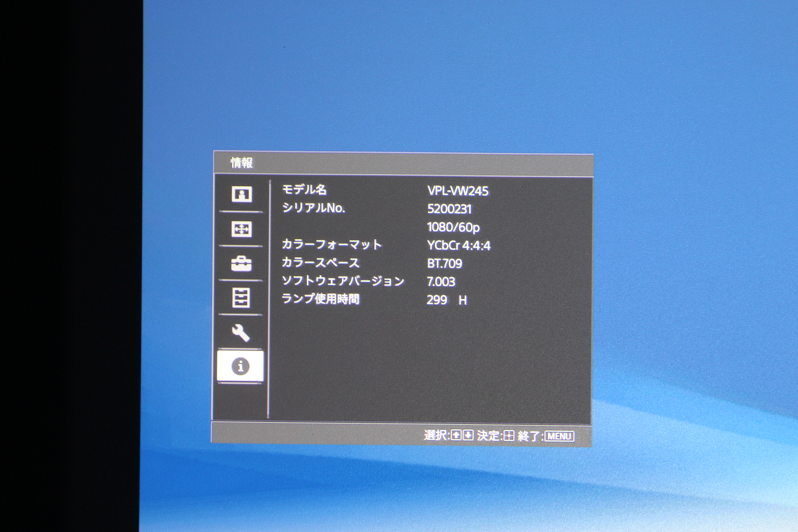The width and height of the screenshot is (798, 532).
Task: Click the up arrow key icon
Action: (x=456, y=435)
